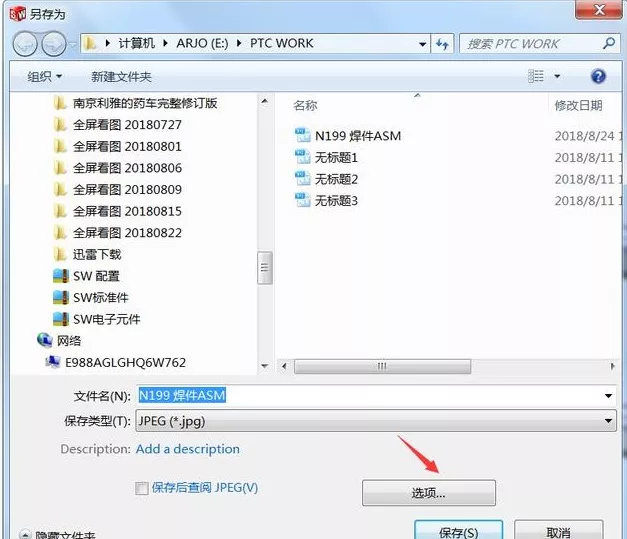Click the 保存(S) button
627x539 pixels.
coord(459,531)
